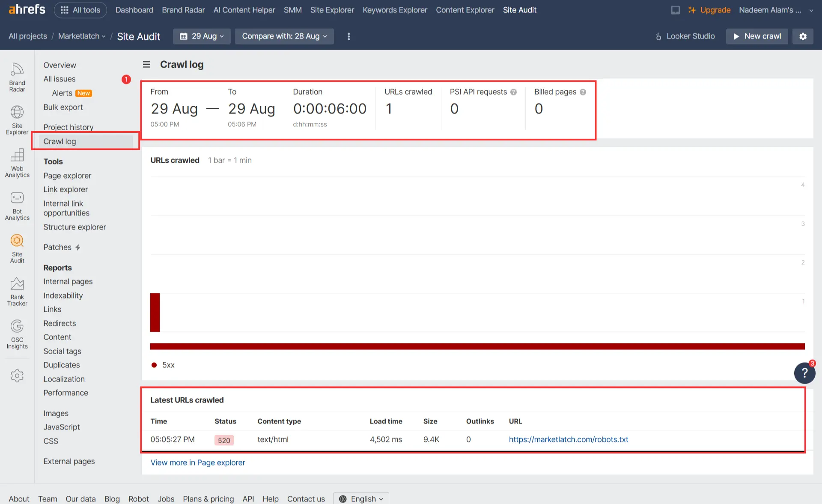
Task: Open the All tools menu
Action: (80, 10)
